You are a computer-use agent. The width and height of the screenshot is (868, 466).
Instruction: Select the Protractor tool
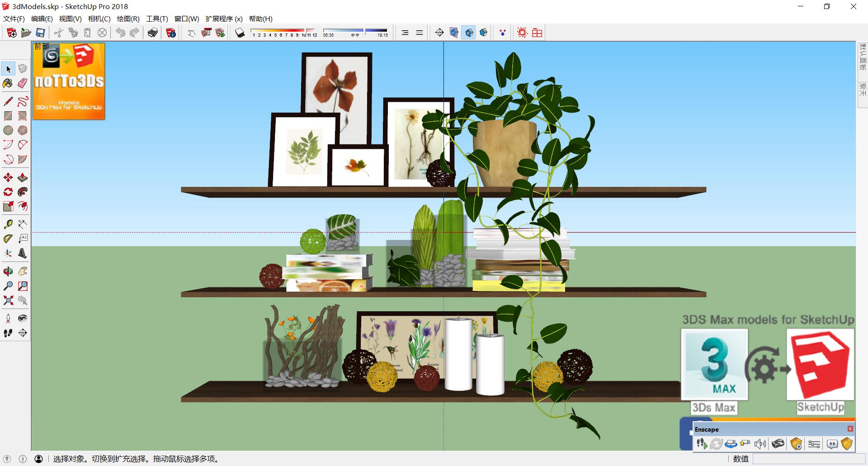tap(8, 238)
